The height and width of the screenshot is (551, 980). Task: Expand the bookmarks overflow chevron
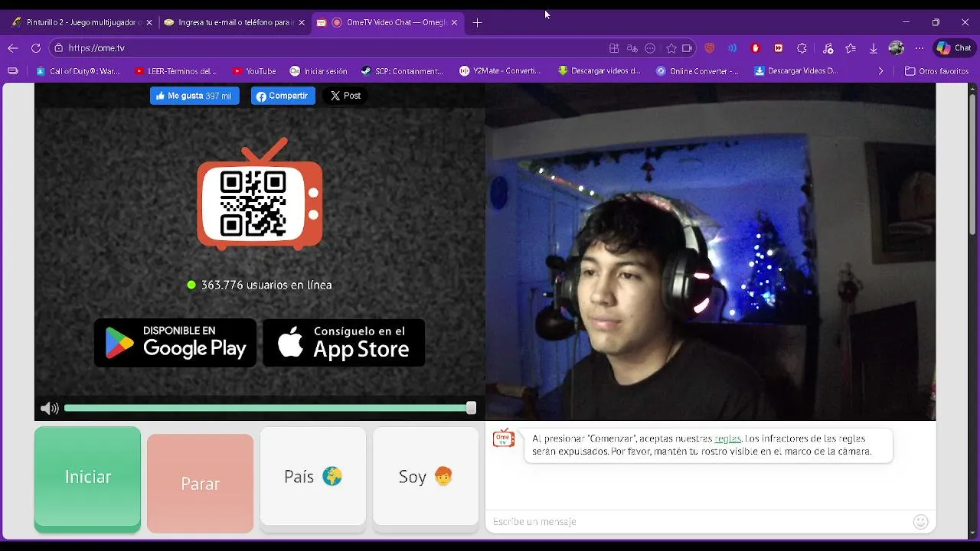pyautogui.click(x=880, y=71)
